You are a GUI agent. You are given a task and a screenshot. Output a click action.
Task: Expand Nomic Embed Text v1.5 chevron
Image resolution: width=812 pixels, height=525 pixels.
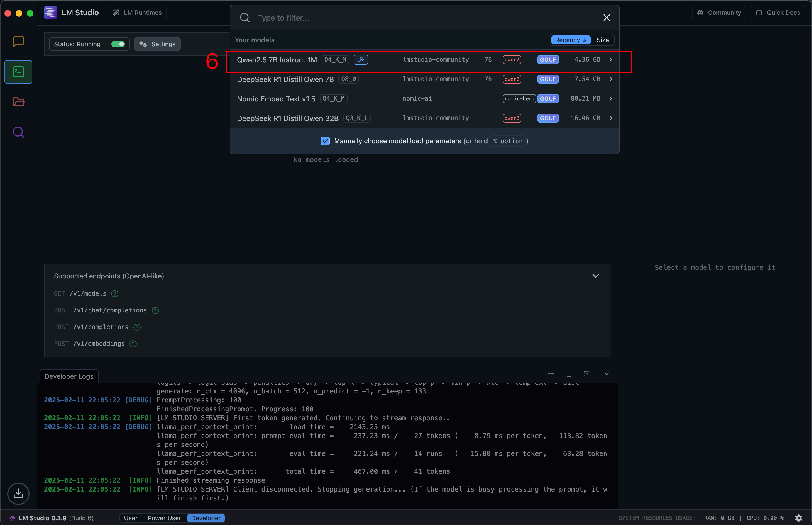610,99
